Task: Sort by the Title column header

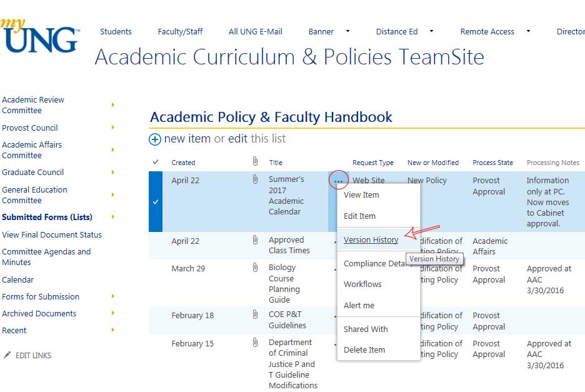Action: click(276, 163)
